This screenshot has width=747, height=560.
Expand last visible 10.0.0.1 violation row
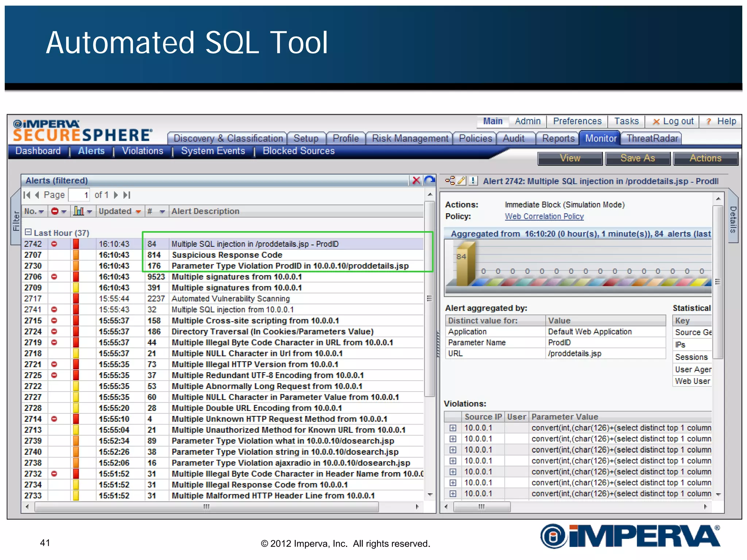(453, 494)
